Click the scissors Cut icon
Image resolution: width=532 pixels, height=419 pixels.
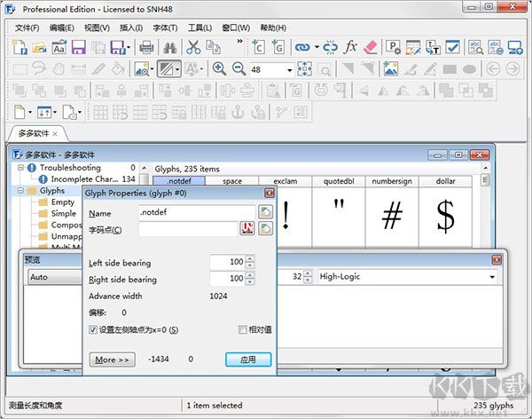(x=193, y=47)
